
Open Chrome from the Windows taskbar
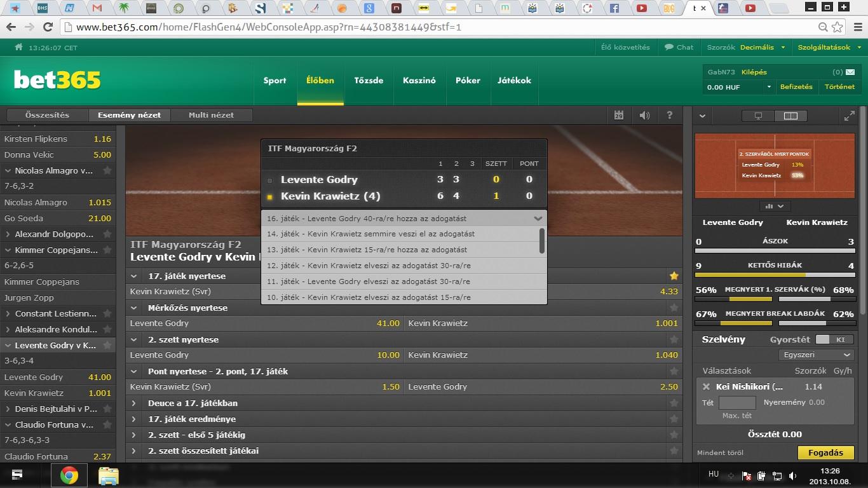69,475
